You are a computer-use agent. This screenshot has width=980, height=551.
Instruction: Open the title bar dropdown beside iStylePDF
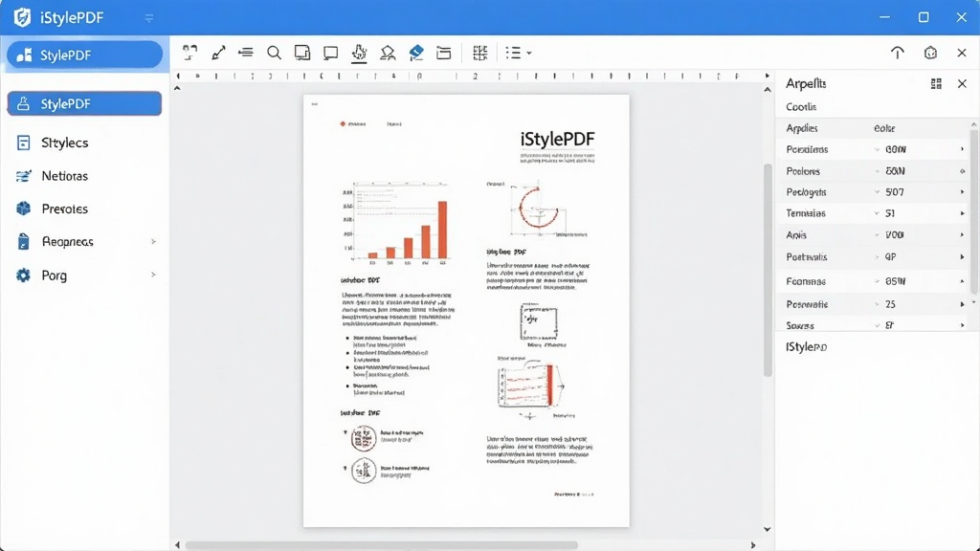point(148,18)
